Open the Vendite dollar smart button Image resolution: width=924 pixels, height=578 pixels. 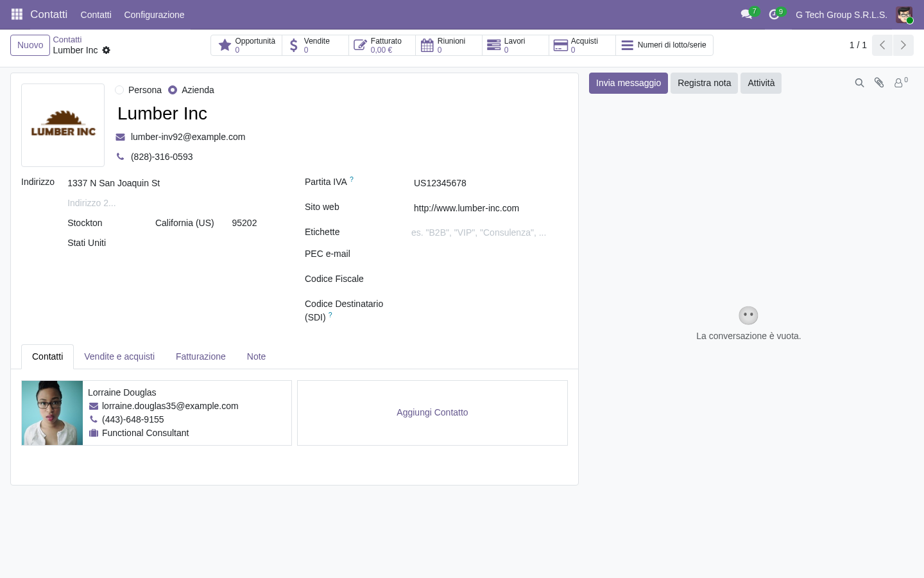[316, 45]
